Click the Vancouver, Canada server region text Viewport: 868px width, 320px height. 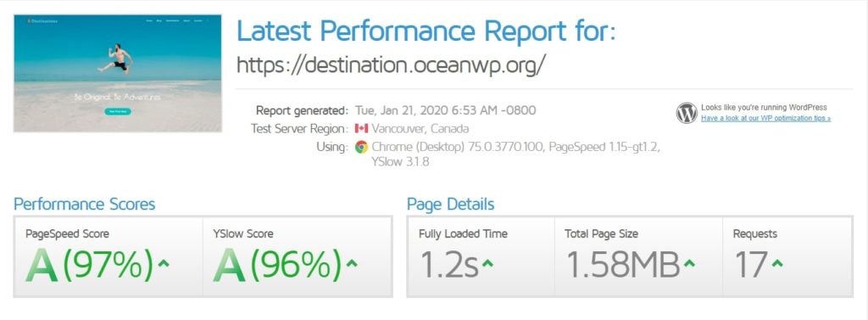pyautogui.click(x=420, y=129)
